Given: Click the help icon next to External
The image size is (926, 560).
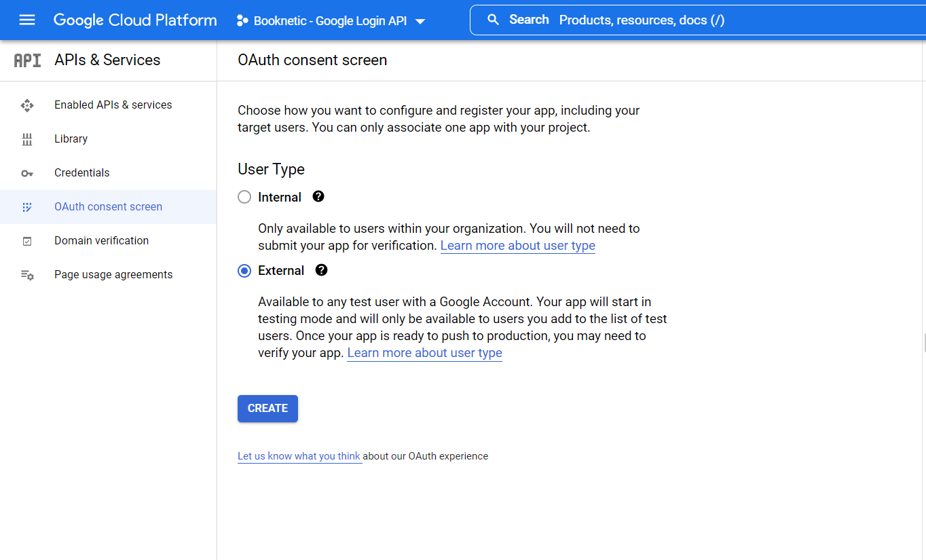Looking at the screenshot, I should [x=320, y=269].
